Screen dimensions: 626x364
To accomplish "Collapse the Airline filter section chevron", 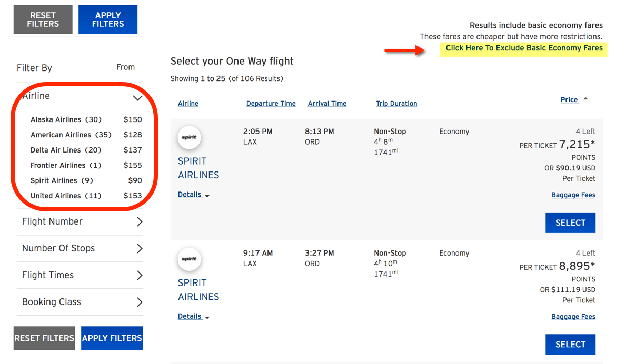I will click(137, 97).
